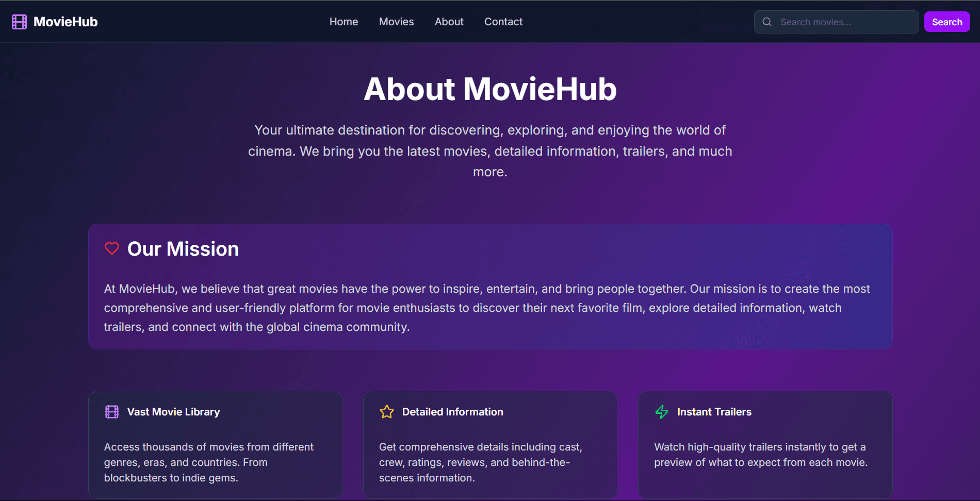Click the green lightning bolt Instant Trailers icon
Image resolution: width=980 pixels, height=501 pixels.
662,412
